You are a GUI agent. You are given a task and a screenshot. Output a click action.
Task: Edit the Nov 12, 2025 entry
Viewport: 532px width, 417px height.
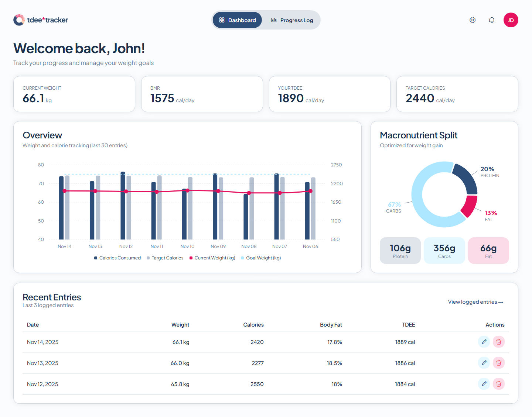point(484,384)
